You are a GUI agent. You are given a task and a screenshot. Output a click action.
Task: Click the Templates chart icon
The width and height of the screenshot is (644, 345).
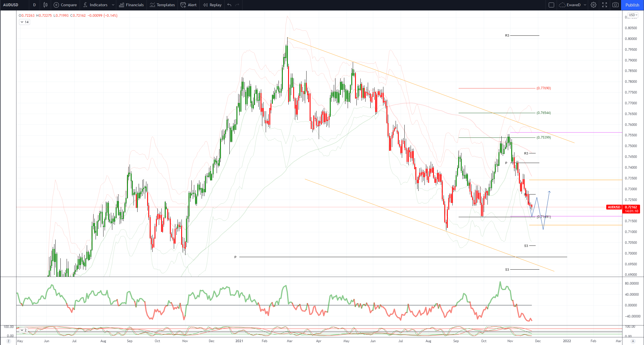coord(152,5)
